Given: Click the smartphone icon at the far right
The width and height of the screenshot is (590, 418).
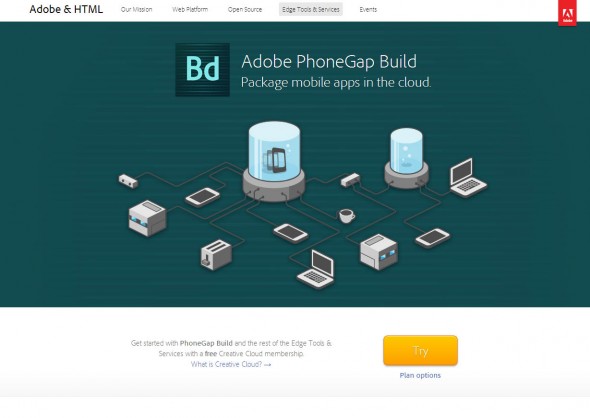Looking at the screenshot, I should pyautogui.click(x=432, y=238).
